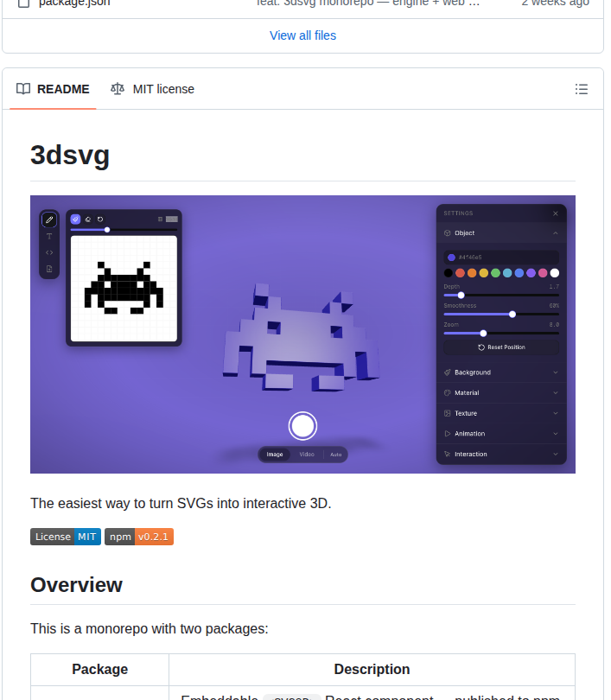The image size is (611, 700).
Task: Click the Package column header
Action: (100, 669)
